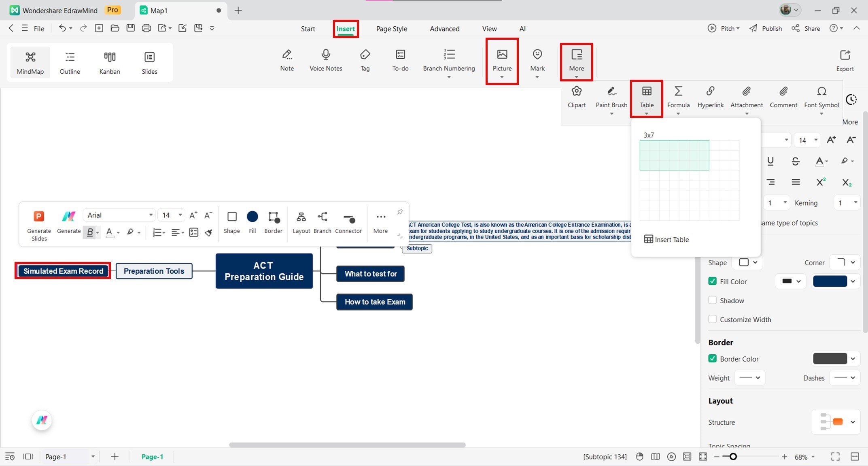Switch to Outline view mode
This screenshot has height=466, width=868.
click(x=70, y=62)
